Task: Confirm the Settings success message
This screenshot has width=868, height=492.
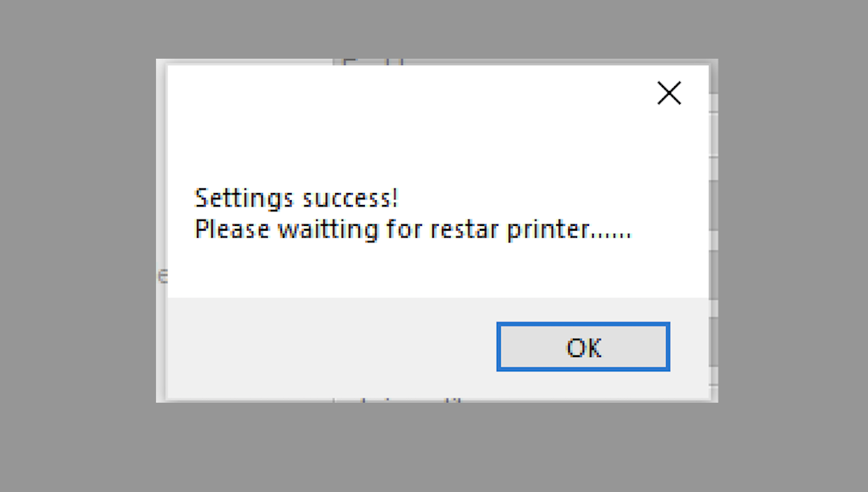Action: (x=583, y=347)
